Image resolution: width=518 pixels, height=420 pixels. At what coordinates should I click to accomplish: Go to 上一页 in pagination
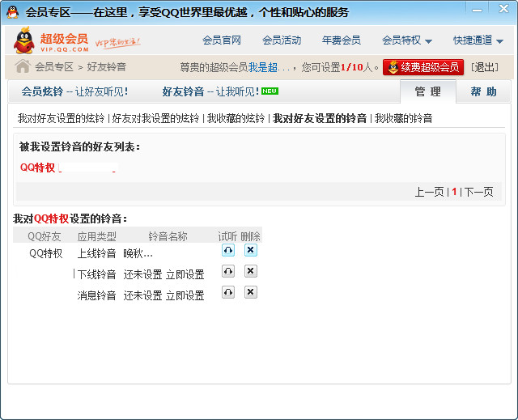click(429, 192)
